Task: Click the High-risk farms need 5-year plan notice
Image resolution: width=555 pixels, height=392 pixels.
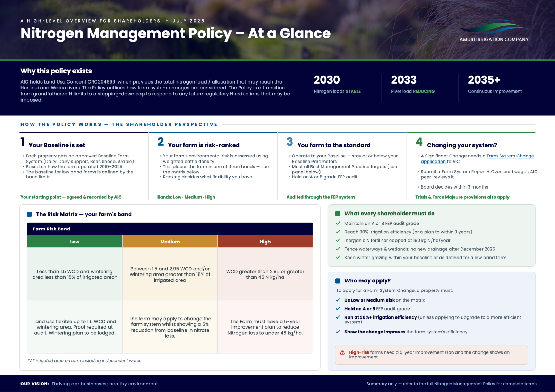Action: click(x=432, y=355)
